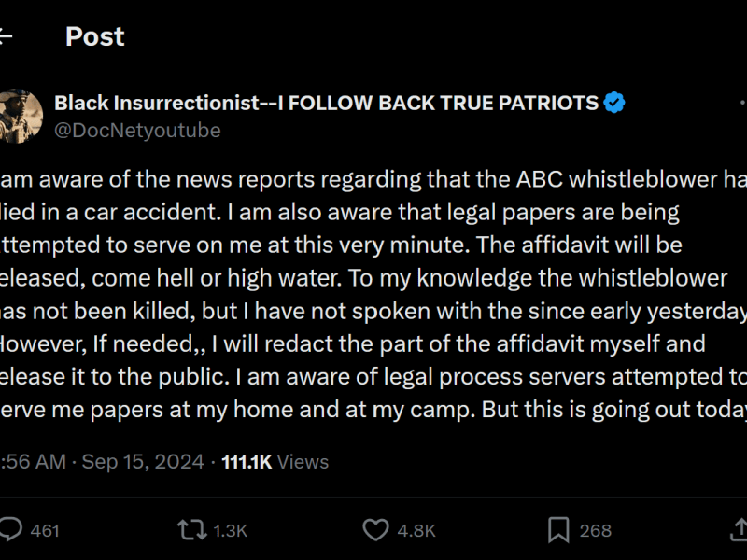Click the 268 bookmarks count
This screenshot has width=747, height=560.
click(596, 531)
